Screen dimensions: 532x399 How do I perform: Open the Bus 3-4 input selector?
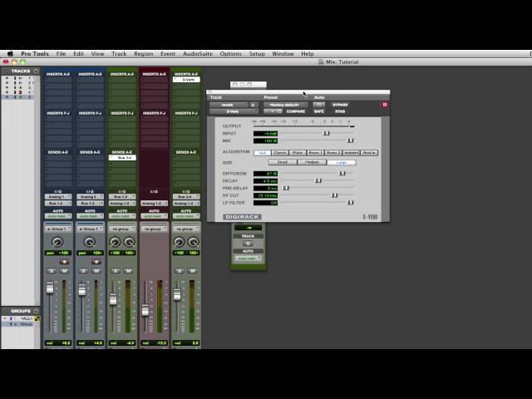coord(186,197)
